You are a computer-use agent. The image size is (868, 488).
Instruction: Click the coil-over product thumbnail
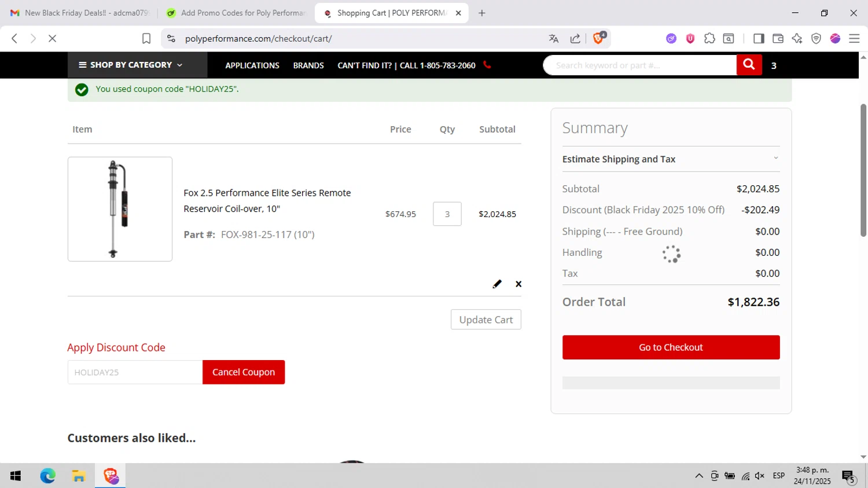tap(120, 209)
